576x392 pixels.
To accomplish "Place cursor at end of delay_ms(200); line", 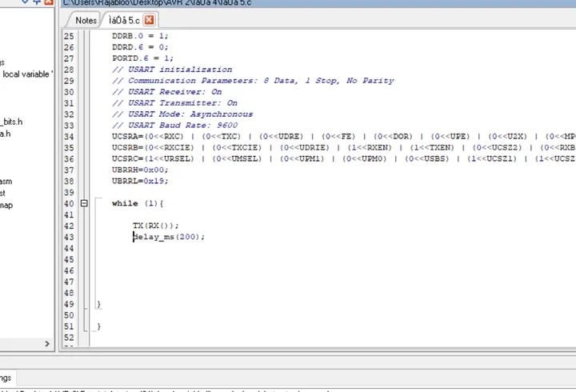I will point(205,237).
